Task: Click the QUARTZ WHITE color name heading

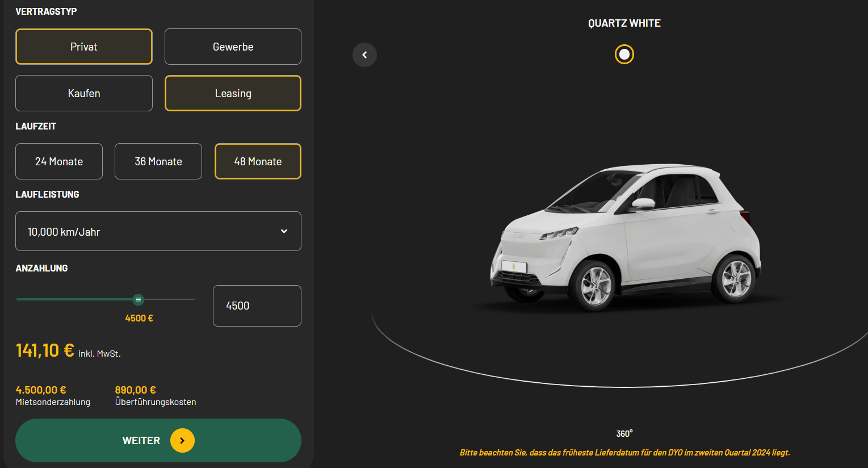Action: (x=624, y=23)
